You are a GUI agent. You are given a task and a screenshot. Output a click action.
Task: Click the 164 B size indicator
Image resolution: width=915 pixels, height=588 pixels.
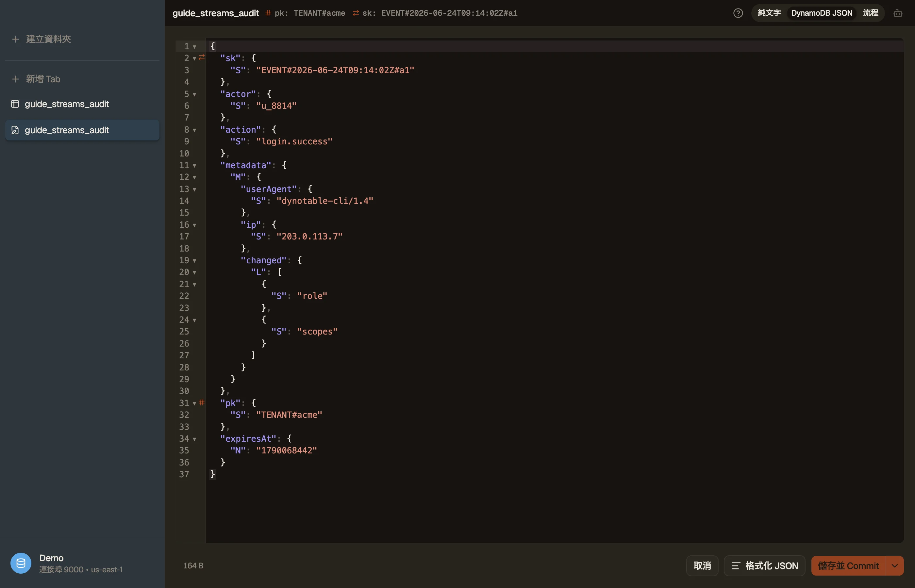pyautogui.click(x=193, y=565)
